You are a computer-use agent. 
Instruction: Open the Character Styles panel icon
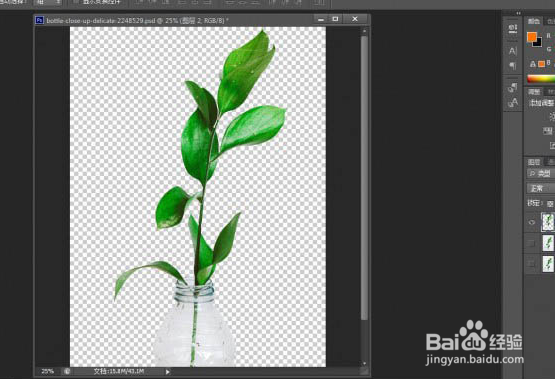(x=513, y=103)
